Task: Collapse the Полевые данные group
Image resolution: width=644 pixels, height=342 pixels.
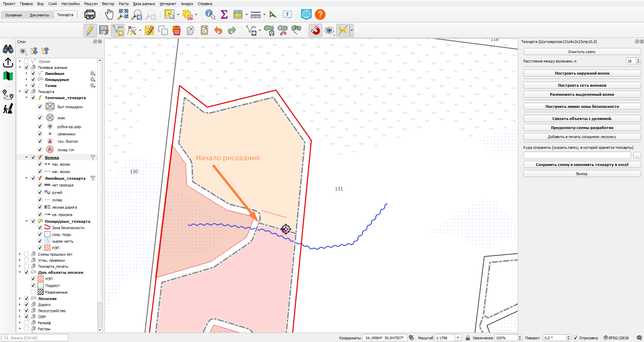Action: [20, 68]
